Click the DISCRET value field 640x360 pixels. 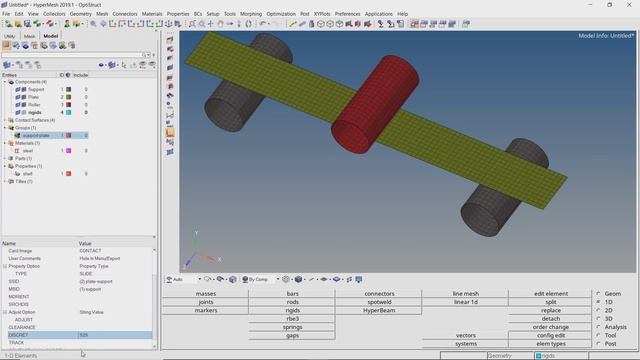pos(115,335)
